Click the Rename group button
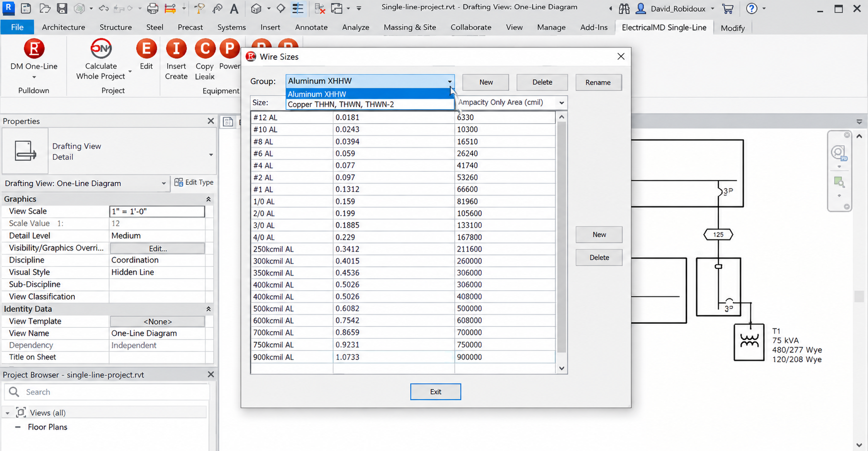Viewport: 868px width, 451px height. [x=598, y=82]
